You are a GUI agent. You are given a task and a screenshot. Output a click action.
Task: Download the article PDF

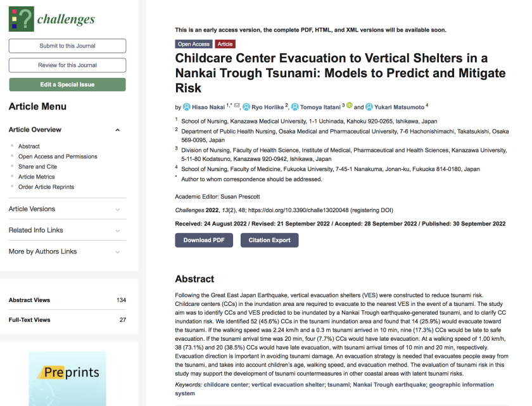pyautogui.click(x=204, y=240)
